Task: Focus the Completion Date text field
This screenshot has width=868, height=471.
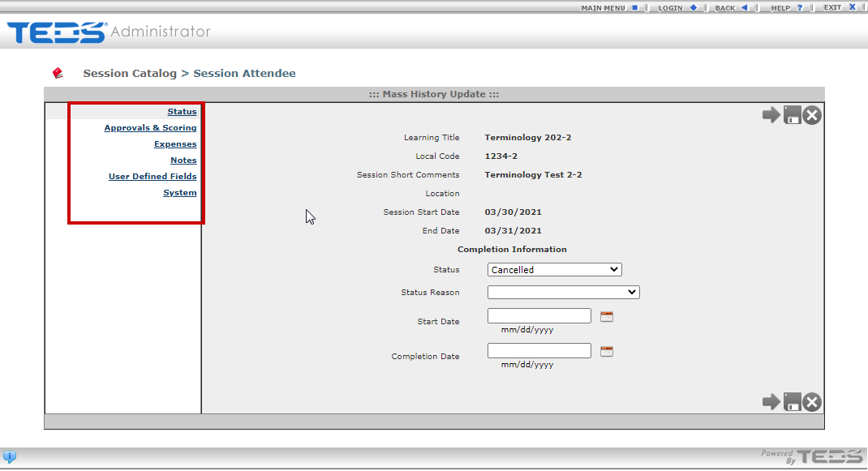Action: [x=539, y=351]
